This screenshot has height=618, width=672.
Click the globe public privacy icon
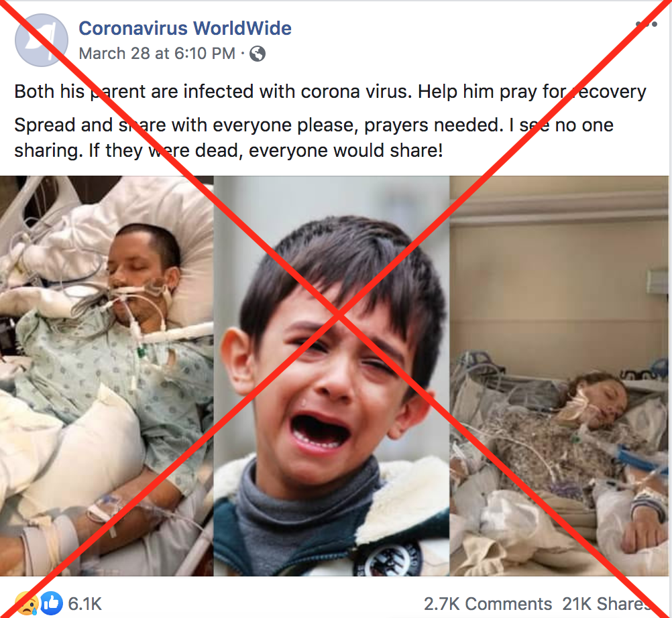coord(258,54)
